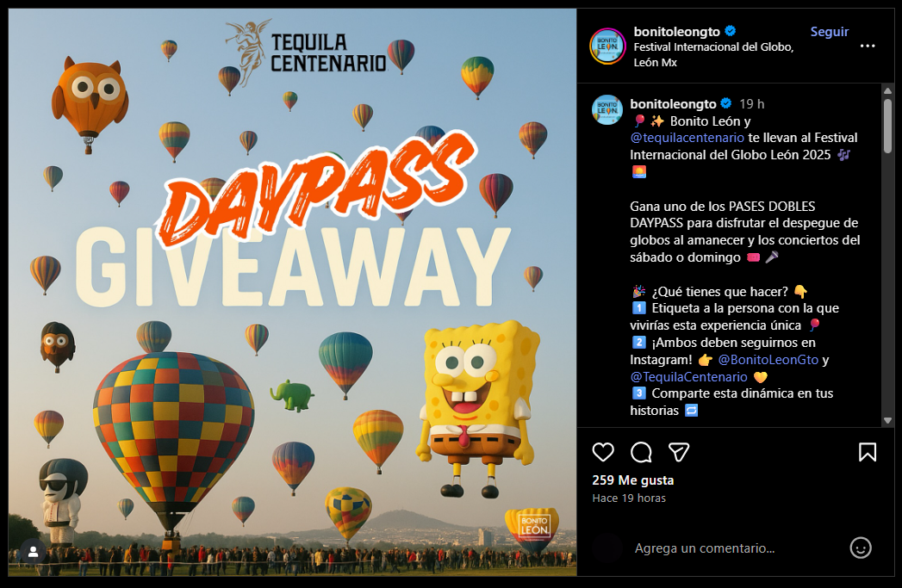The width and height of the screenshot is (902, 588).
Task: Click the caption scrollbar down arrow
Action: [x=887, y=421]
